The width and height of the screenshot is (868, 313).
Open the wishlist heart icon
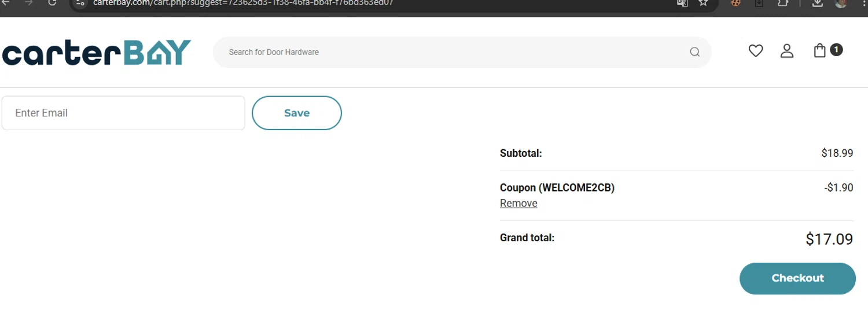pos(756,51)
